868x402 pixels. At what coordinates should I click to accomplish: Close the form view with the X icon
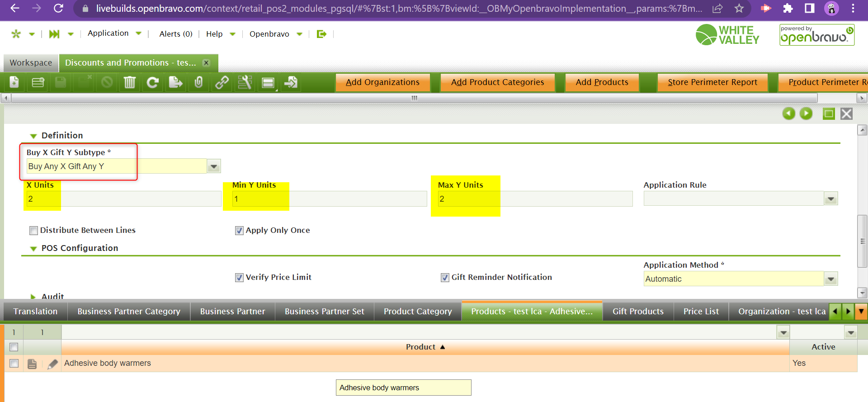coord(846,114)
